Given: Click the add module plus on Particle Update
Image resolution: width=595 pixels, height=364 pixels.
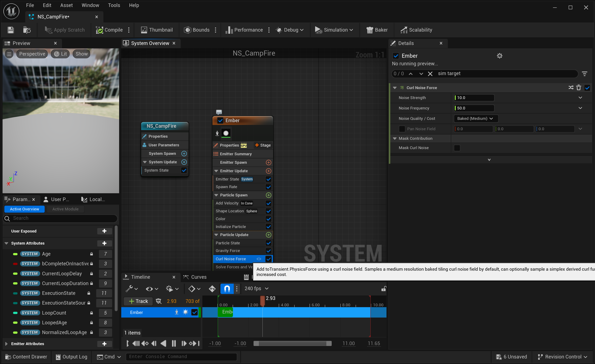Looking at the screenshot, I should pyautogui.click(x=268, y=235).
